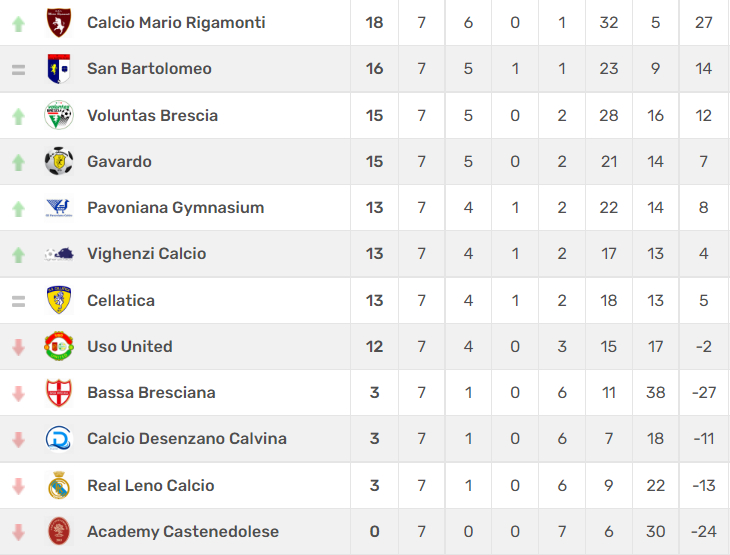Click the Gavardo soccer ball logo
Image resolution: width=730 pixels, height=555 pixels.
[59, 161]
